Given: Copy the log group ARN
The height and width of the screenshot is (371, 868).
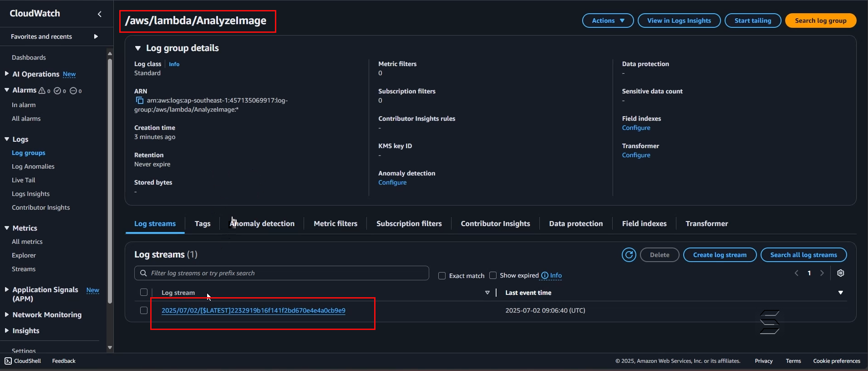Looking at the screenshot, I should tap(140, 100).
